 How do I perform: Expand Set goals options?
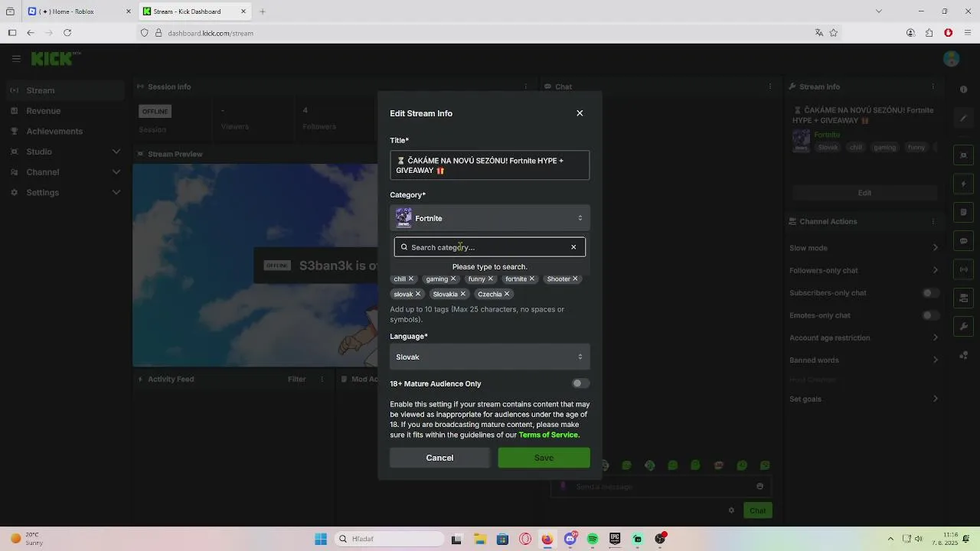[864, 399]
